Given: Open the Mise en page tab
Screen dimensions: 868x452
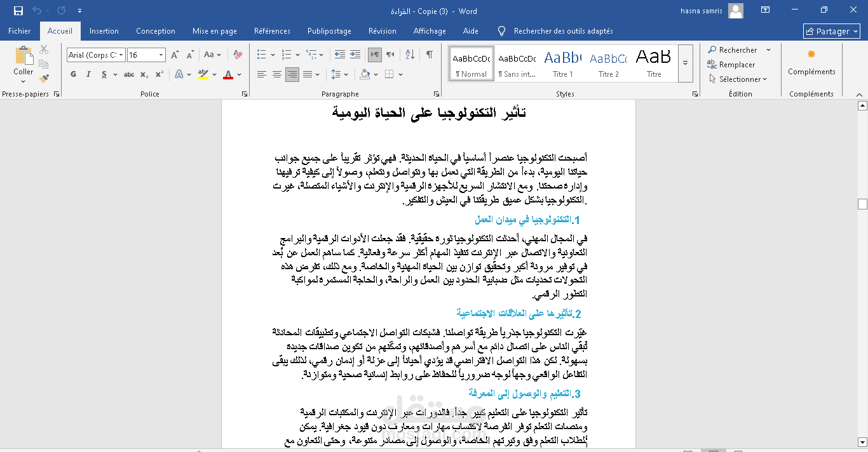Looking at the screenshot, I should (215, 31).
